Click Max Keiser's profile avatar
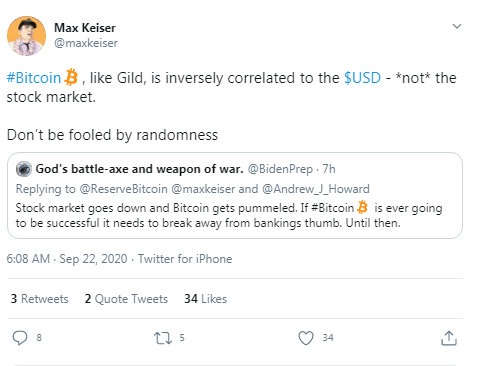 [26, 36]
